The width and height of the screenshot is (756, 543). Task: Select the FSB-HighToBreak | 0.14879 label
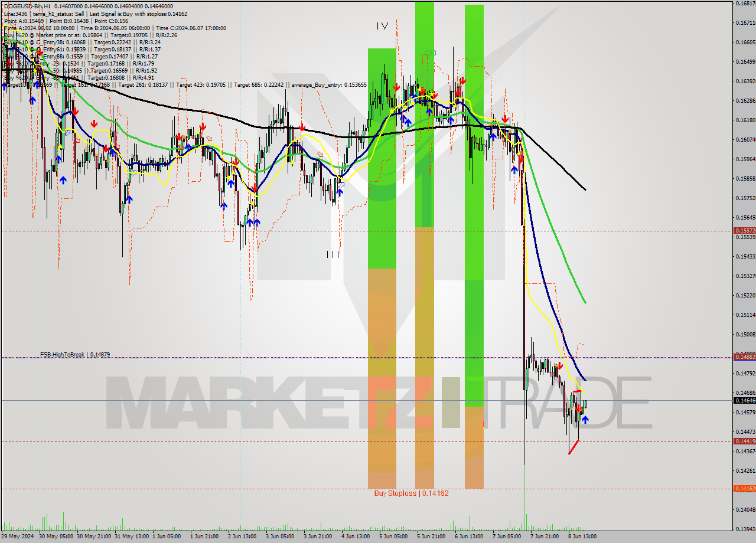pos(75,355)
